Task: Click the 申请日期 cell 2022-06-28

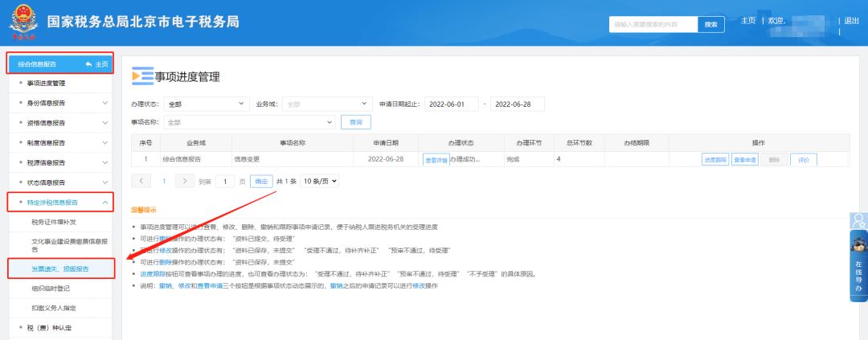Action: 386,159
